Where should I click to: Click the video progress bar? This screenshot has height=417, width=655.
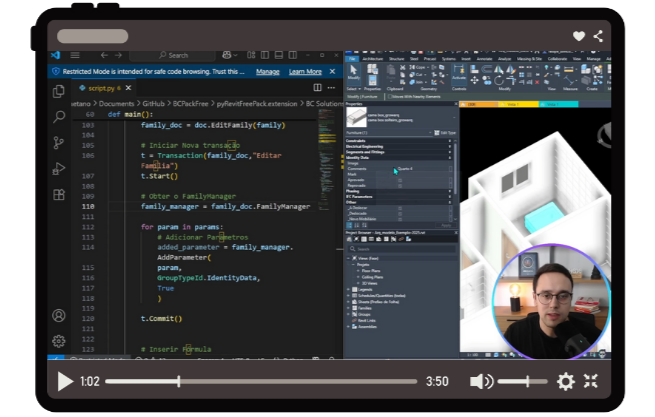point(260,381)
